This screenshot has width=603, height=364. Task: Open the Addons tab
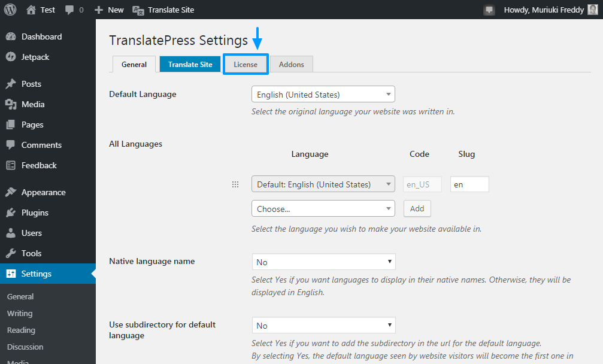pyautogui.click(x=292, y=64)
